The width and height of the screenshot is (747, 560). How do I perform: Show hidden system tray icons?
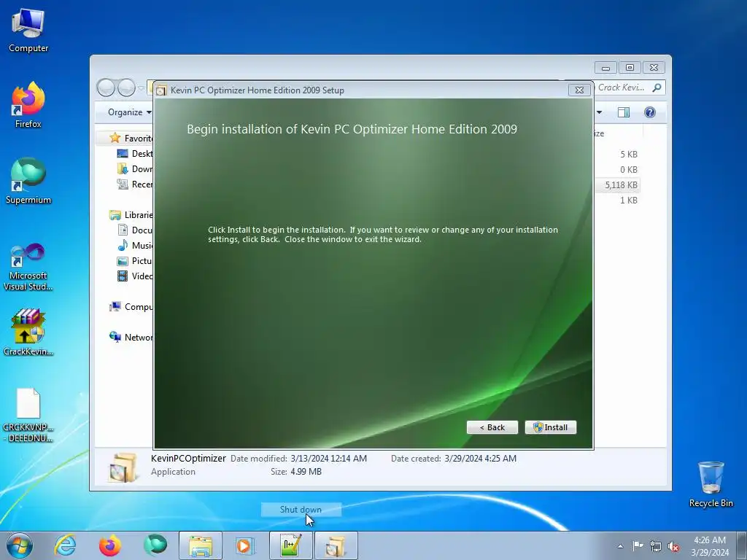click(x=620, y=546)
